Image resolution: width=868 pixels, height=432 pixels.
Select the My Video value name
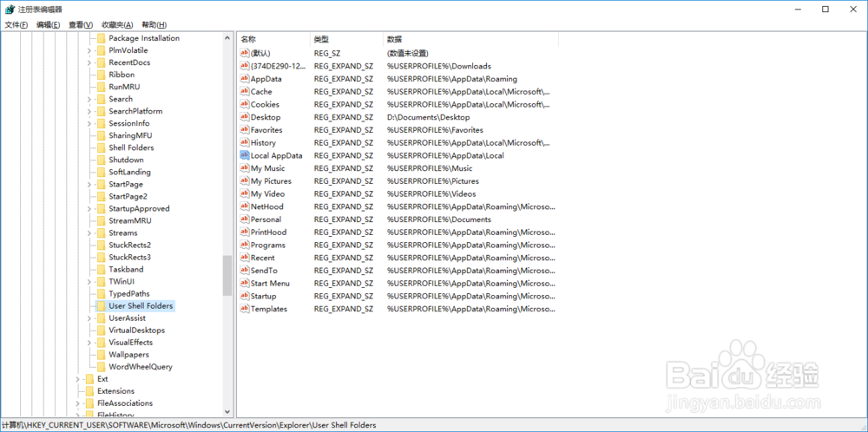click(x=267, y=193)
